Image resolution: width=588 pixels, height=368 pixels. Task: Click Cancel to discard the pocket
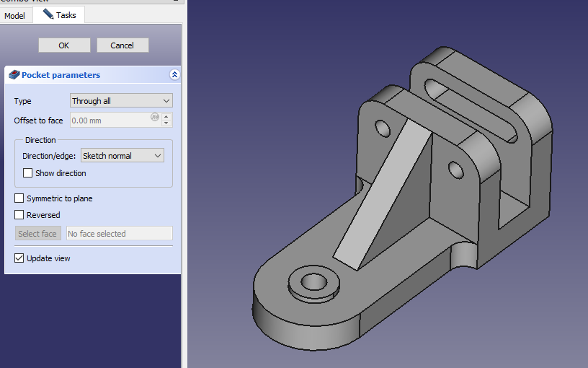(122, 45)
